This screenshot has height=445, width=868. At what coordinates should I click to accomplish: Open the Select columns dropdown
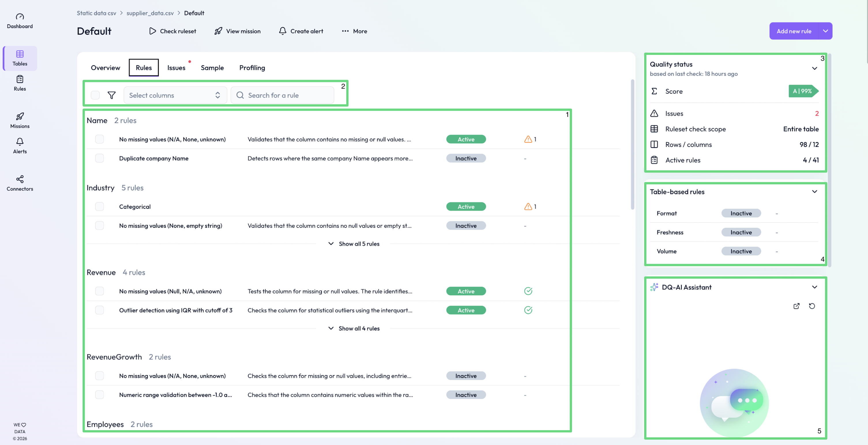(175, 96)
